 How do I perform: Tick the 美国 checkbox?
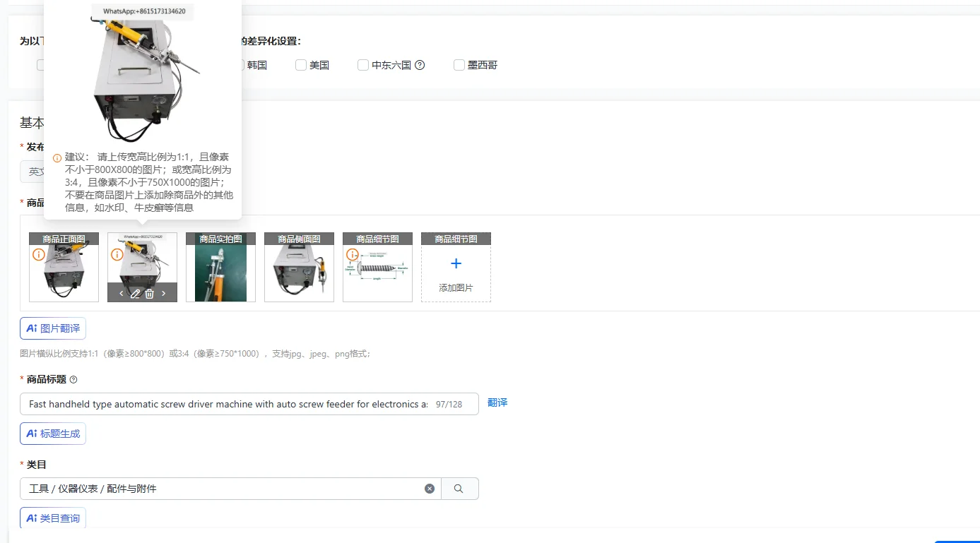click(x=301, y=65)
